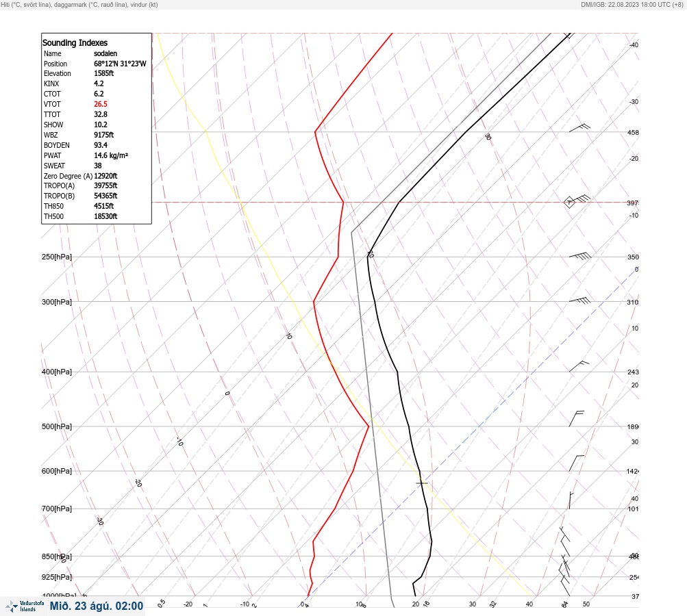This screenshot has width=687, height=616.
Task: Click the wind barb at 300 hPa
Action: tap(579, 300)
